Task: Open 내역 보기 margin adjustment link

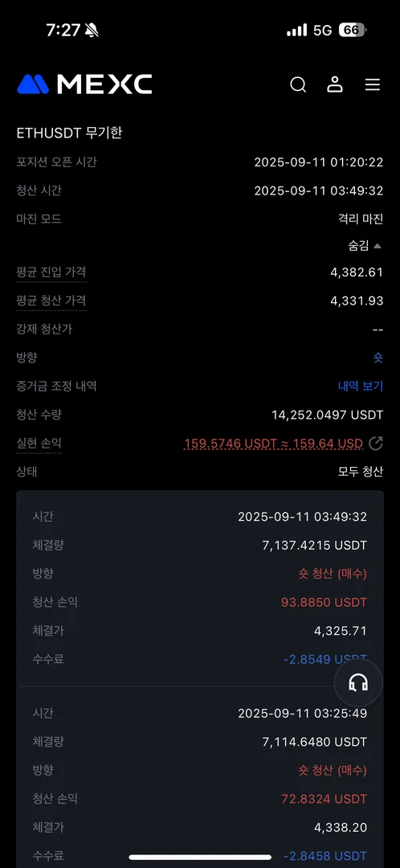Action: [360, 386]
